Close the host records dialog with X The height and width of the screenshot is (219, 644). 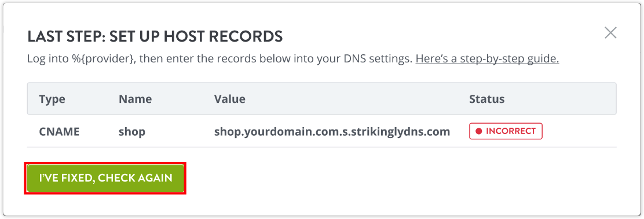click(x=610, y=33)
